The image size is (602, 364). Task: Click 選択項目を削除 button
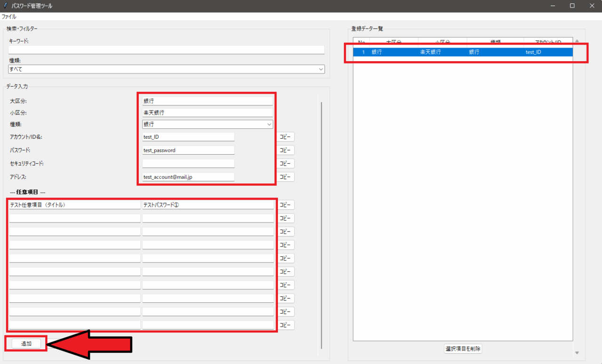pyautogui.click(x=463, y=349)
